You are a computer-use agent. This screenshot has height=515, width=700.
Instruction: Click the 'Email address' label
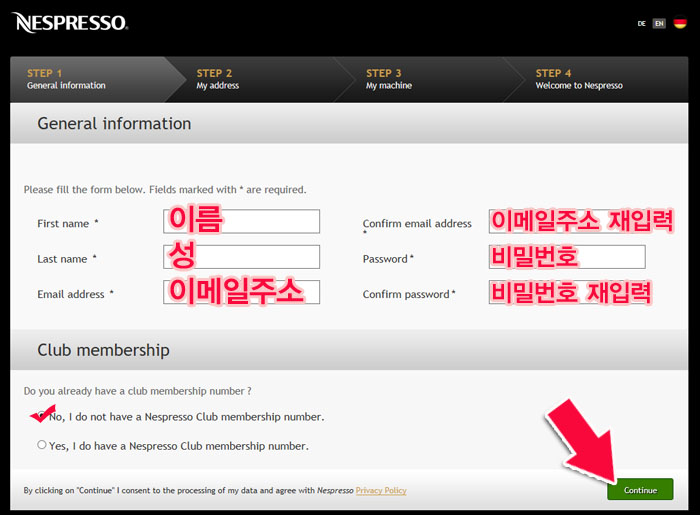point(71,294)
